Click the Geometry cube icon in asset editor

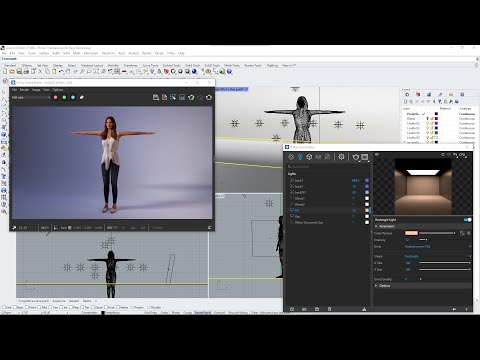point(309,157)
